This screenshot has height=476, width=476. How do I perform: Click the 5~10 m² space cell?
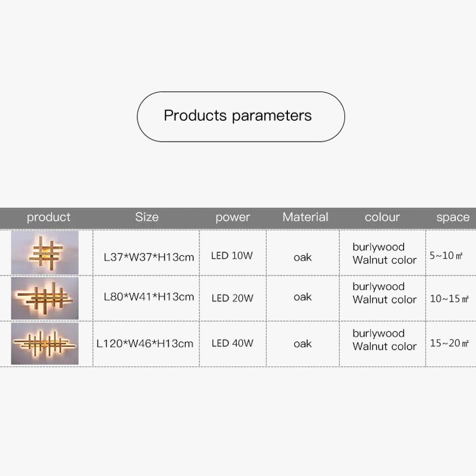point(446,256)
